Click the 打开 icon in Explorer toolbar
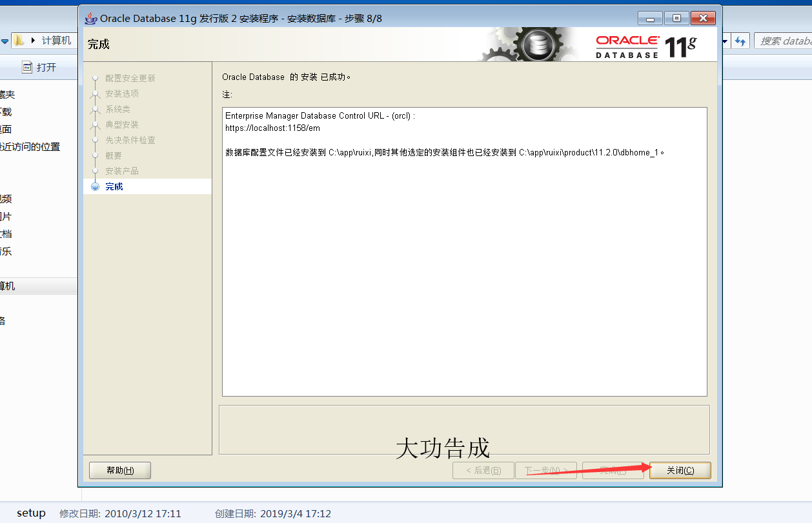 click(27, 67)
